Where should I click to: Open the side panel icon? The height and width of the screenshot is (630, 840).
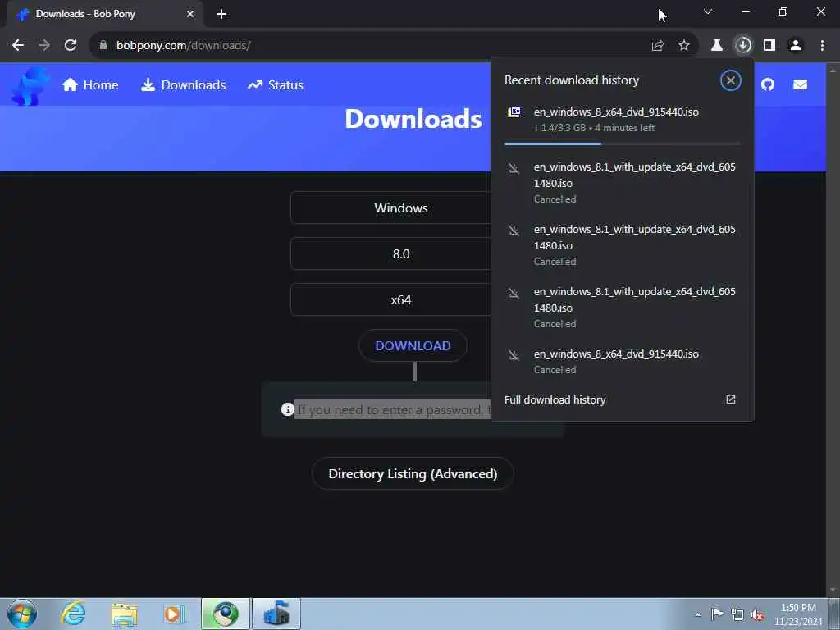click(x=769, y=46)
